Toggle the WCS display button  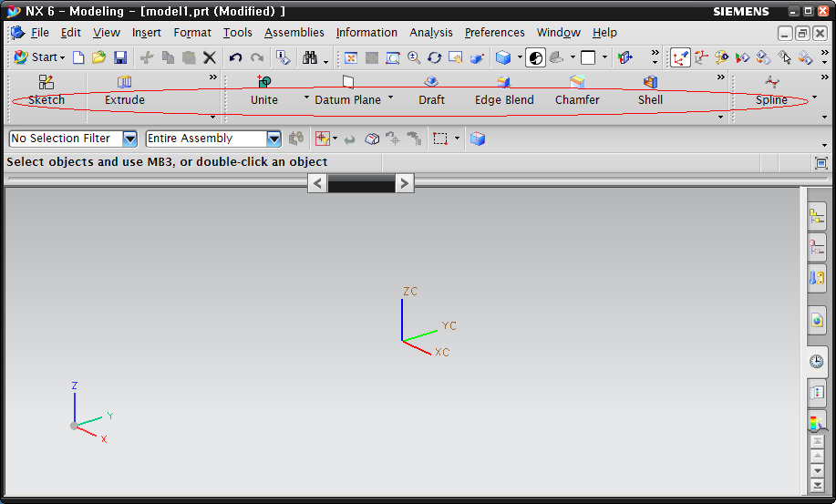click(x=680, y=57)
